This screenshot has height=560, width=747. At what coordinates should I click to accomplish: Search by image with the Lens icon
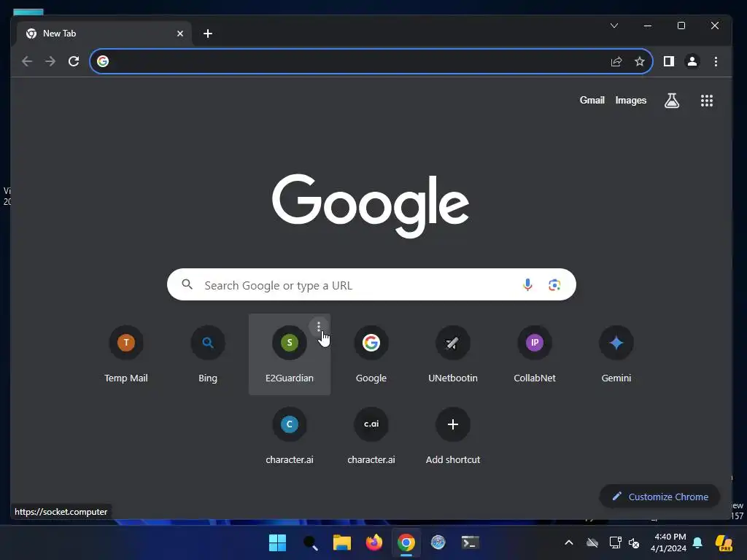coord(554,285)
